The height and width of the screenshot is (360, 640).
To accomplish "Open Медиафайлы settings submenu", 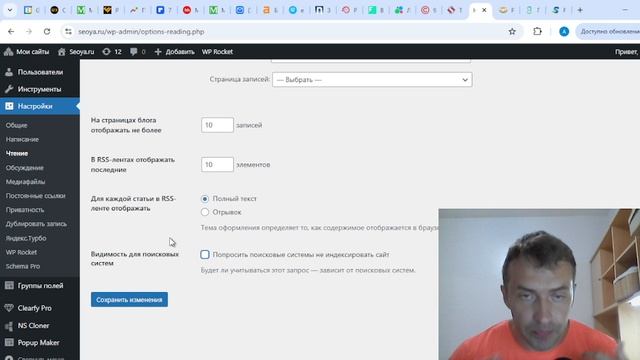I will (x=25, y=182).
